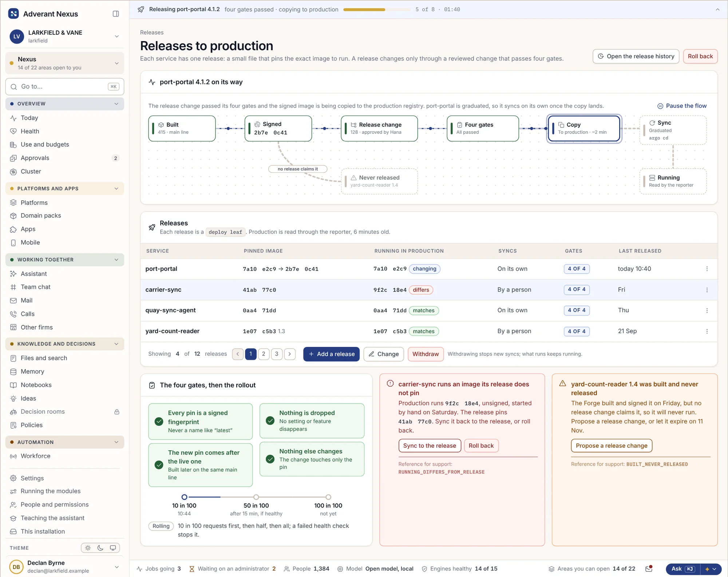Open the Today overview page

tap(65, 118)
